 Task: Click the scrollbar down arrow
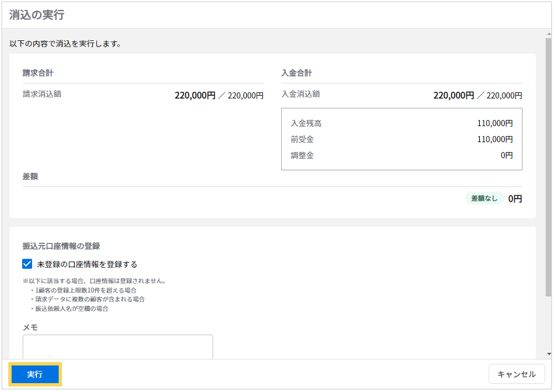tap(548, 353)
